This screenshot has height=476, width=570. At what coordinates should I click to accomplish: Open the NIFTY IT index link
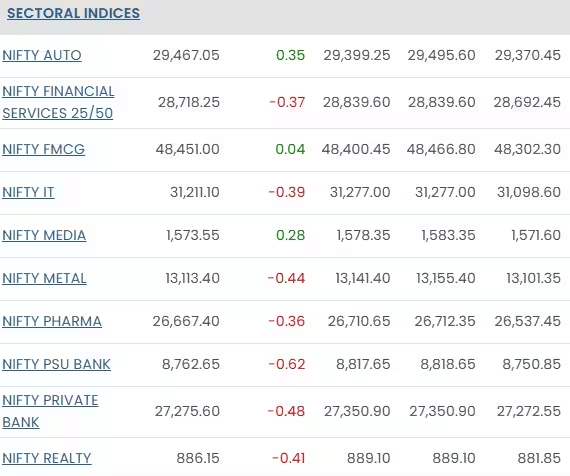click(28, 192)
